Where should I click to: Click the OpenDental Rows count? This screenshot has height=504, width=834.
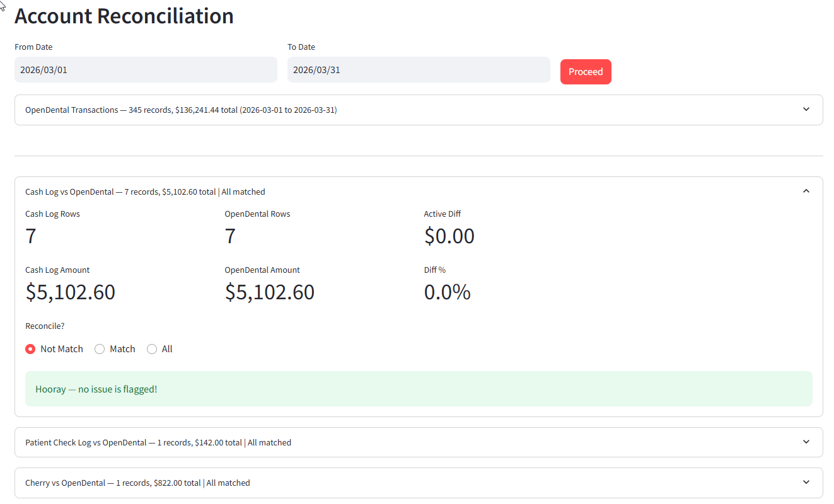pyautogui.click(x=229, y=236)
